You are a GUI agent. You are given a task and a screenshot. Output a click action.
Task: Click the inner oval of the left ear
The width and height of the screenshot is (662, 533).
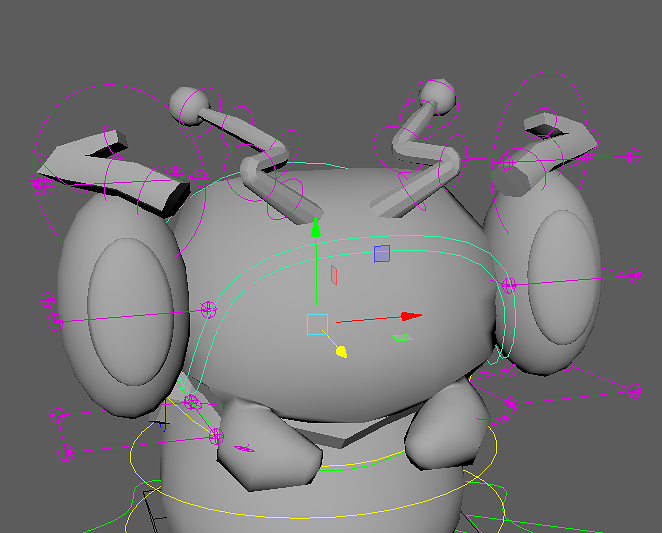(x=130, y=312)
